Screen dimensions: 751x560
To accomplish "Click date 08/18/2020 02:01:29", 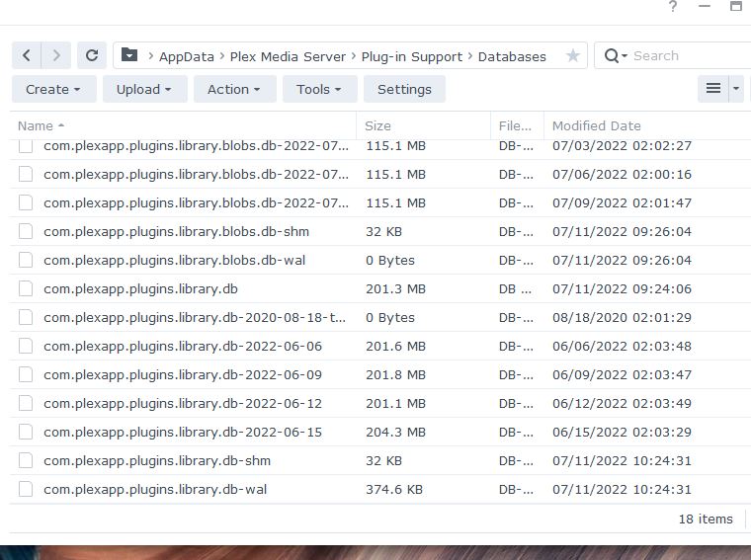I will coord(622,318).
